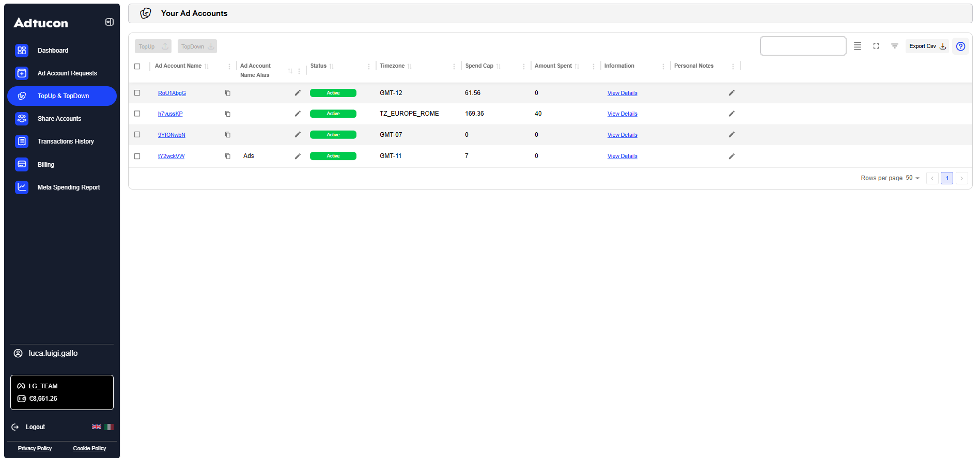View Details for the h7vussKP account
This screenshot has height=458, width=980.
click(622, 114)
